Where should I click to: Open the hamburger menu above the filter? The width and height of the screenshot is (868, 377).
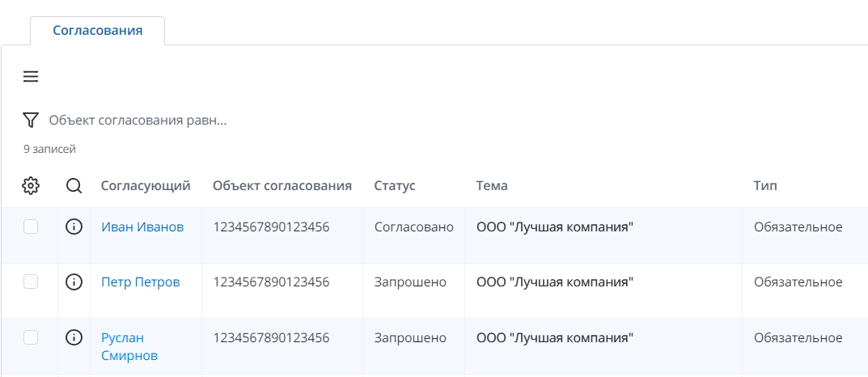(x=31, y=77)
